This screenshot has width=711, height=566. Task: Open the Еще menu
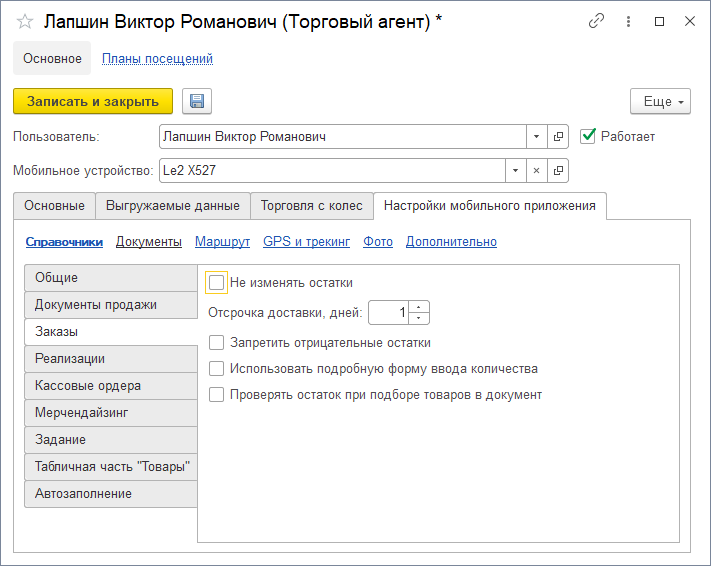coord(660,101)
